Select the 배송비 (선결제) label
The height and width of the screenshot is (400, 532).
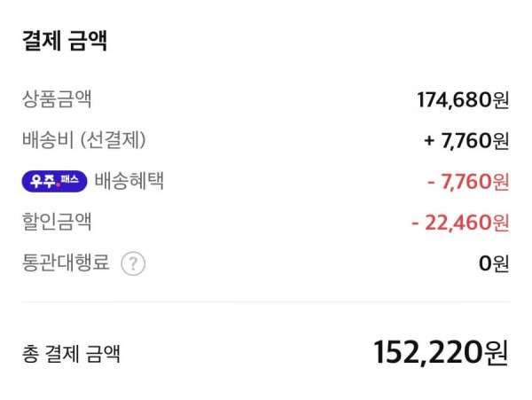tap(84, 140)
